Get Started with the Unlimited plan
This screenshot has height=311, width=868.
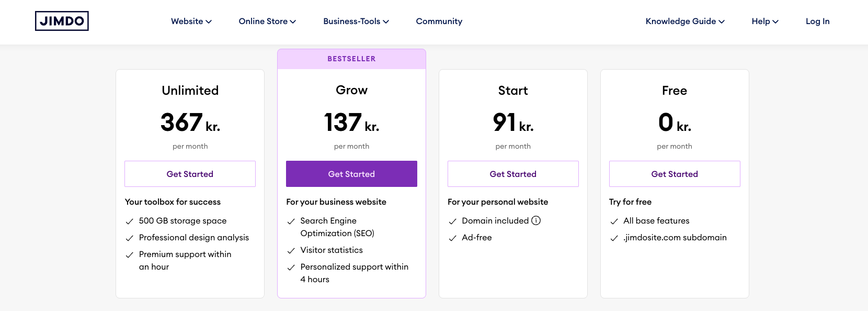pyautogui.click(x=190, y=174)
